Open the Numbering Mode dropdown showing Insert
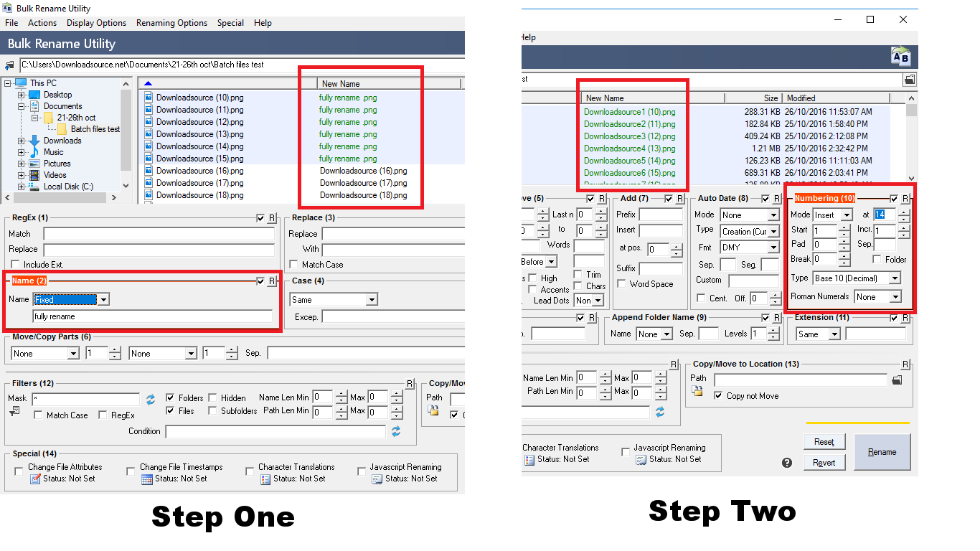Image resolution: width=980 pixels, height=551 pixels. pos(832,215)
